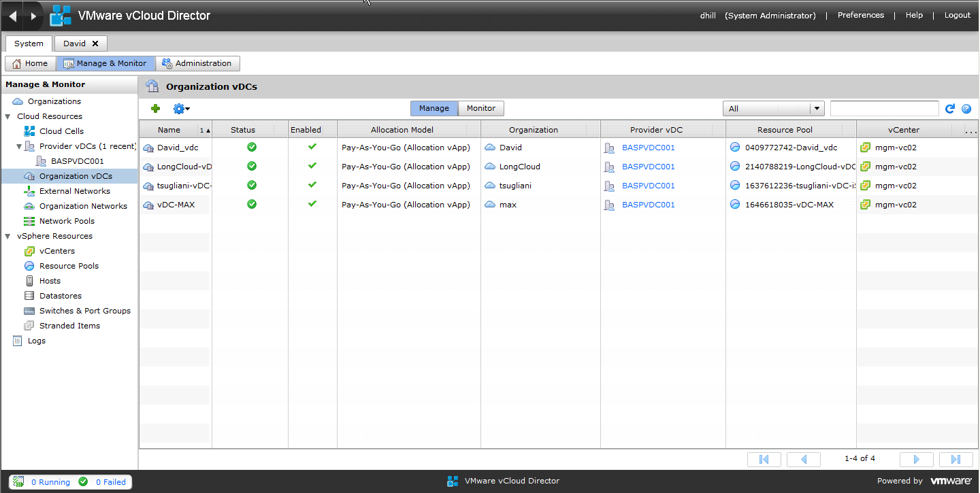Click mgm-vc02 vCenter icon in David_vdc row
The height and width of the screenshot is (493, 980).
click(x=866, y=148)
